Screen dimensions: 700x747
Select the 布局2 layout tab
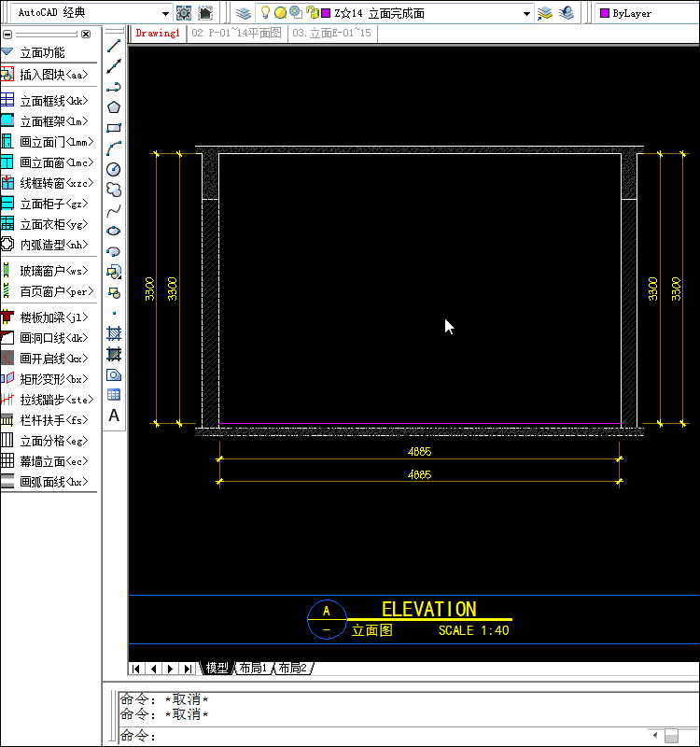292,668
